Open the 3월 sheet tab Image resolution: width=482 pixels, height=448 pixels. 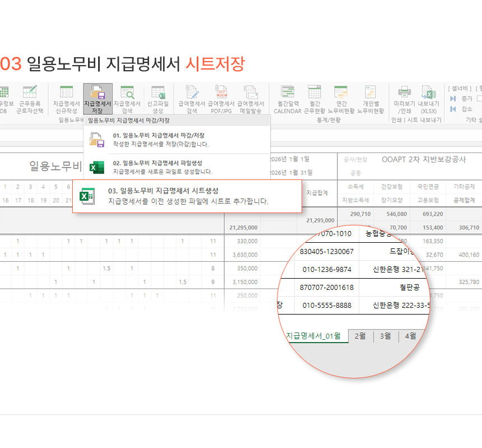tap(386, 336)
